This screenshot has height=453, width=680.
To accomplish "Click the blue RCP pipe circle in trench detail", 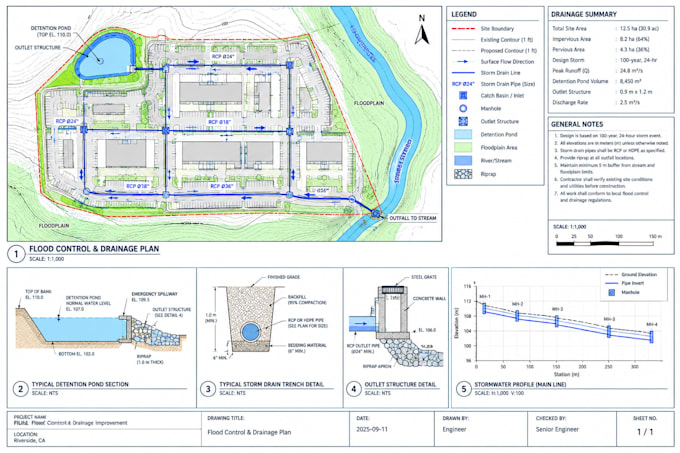I will [x=250, y=332].
